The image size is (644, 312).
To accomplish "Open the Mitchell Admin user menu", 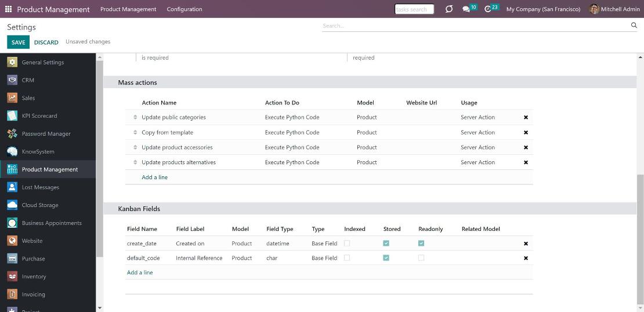I will [614, 9].
